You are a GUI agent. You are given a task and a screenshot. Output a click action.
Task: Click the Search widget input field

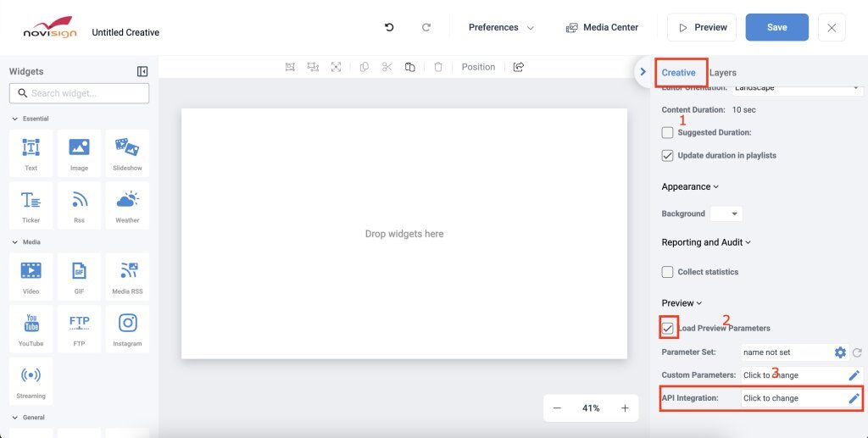pyautogui.click(x=79, y=93)
